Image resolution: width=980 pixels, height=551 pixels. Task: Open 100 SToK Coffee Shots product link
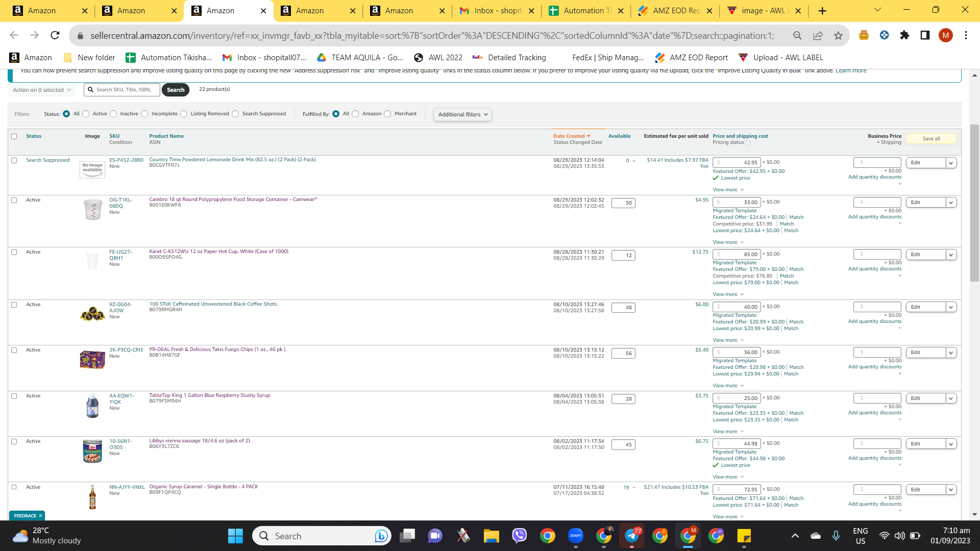point(213,304)
